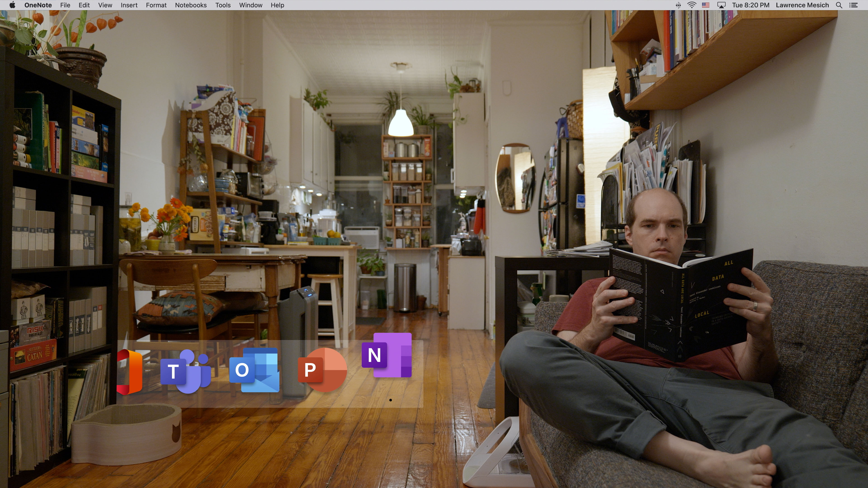This screenshot has width=868, height=488.
Task: Open Spotlight search magnifier
Action: tap(839, 5)
